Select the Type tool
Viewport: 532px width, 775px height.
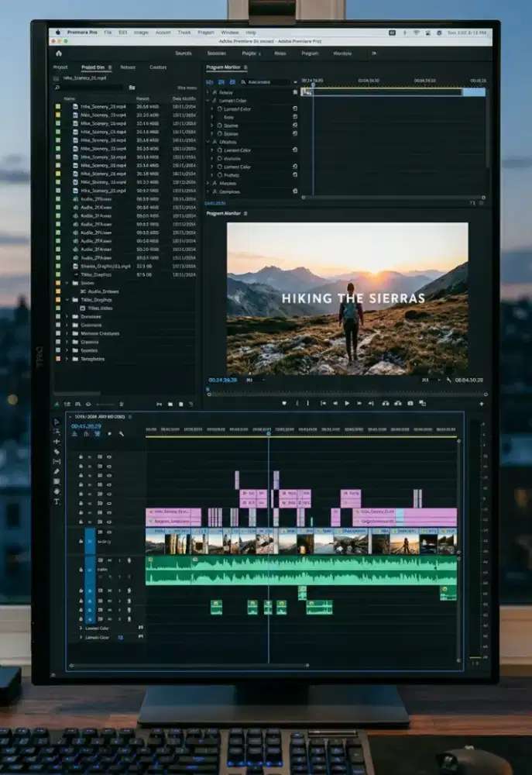[57, 501]
